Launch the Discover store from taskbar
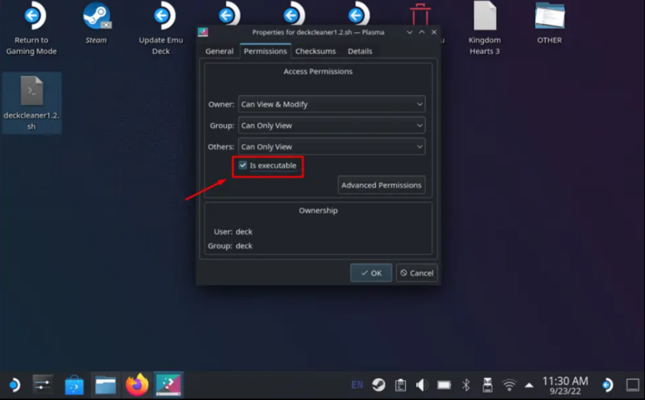 (74, 384)
